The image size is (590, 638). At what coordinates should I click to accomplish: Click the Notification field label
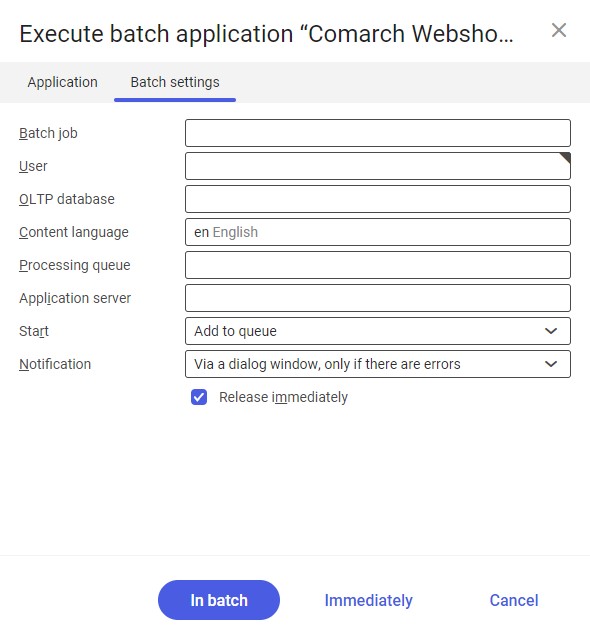(55, 364)
